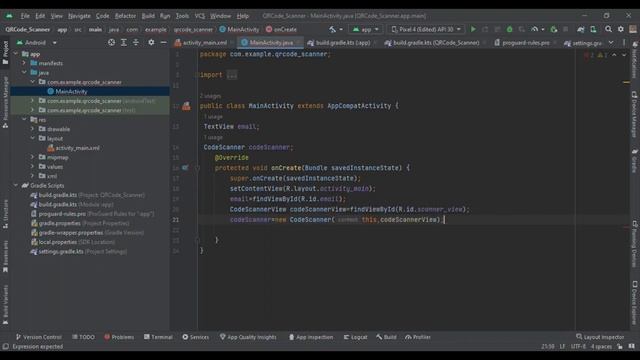Screen dimensions: 640x360
Task: Open the app run configuration dropdown
Action: (366, 29)
